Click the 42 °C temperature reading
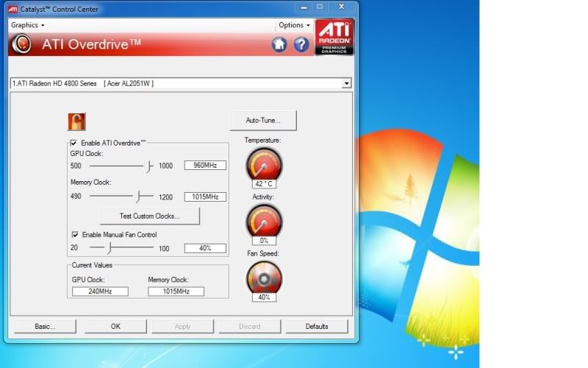The image size is (588, 368). 264,184
